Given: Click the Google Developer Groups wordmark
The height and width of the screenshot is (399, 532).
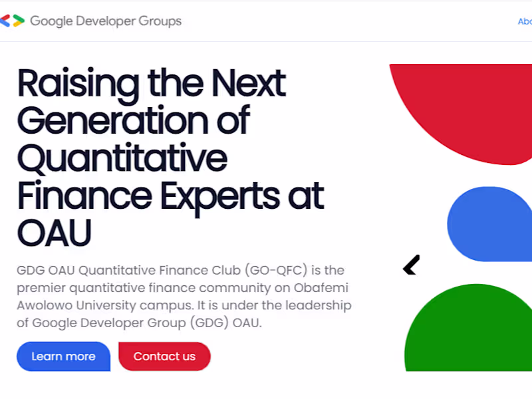Looking at the screenshot, I should pos(106,21).
